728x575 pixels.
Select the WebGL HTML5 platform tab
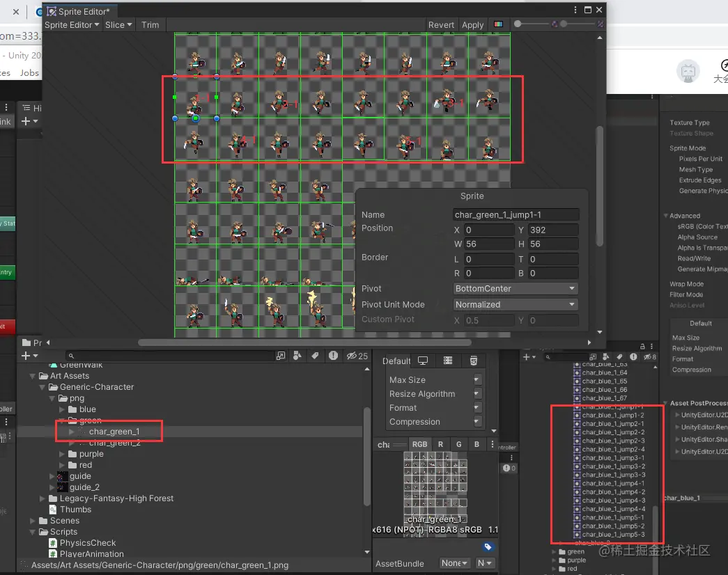[x=474, y=361]
